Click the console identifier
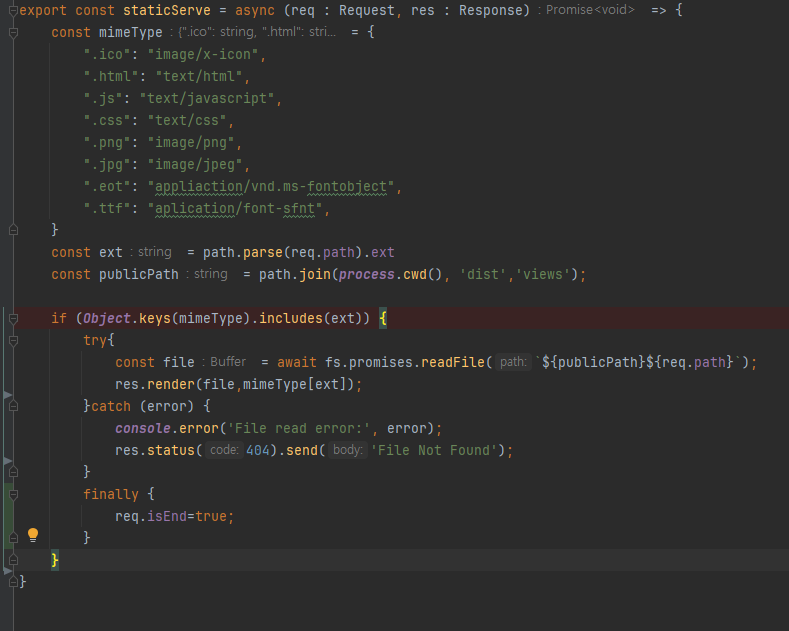789x631 pixels. (x=142, y=429)
